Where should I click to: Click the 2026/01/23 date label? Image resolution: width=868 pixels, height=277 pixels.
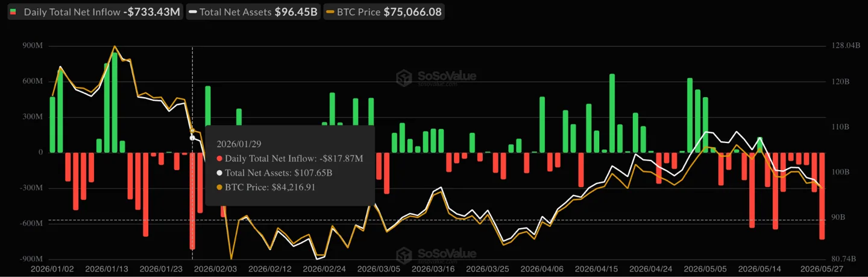[161, 269]
